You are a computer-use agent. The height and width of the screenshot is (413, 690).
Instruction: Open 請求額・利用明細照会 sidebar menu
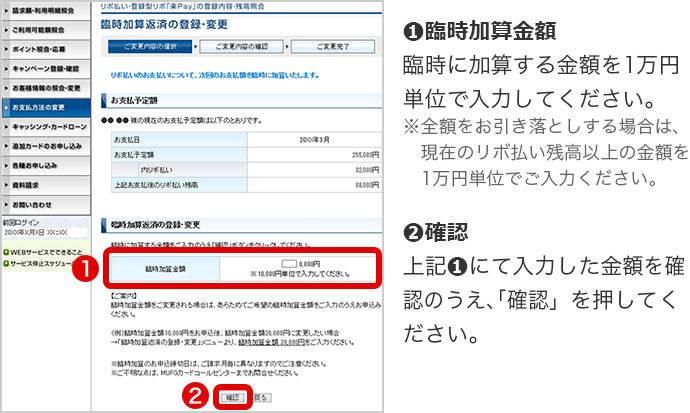coord(49,9)
